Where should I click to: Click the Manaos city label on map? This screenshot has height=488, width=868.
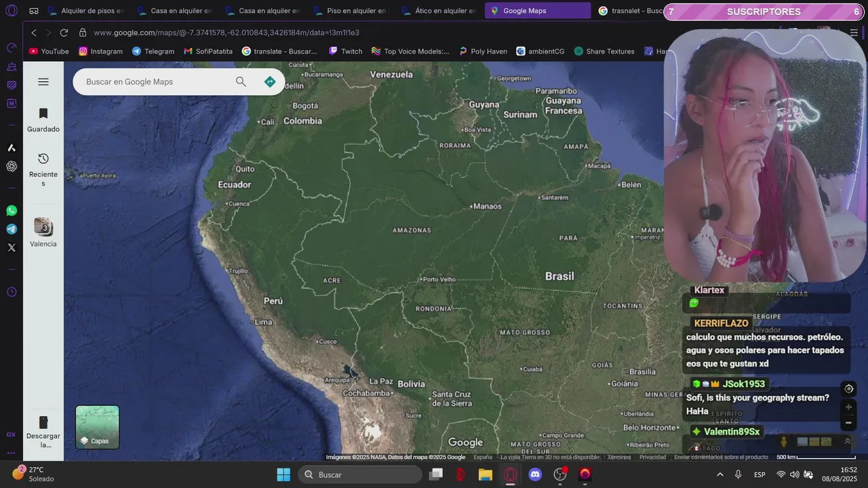[487, 206]
